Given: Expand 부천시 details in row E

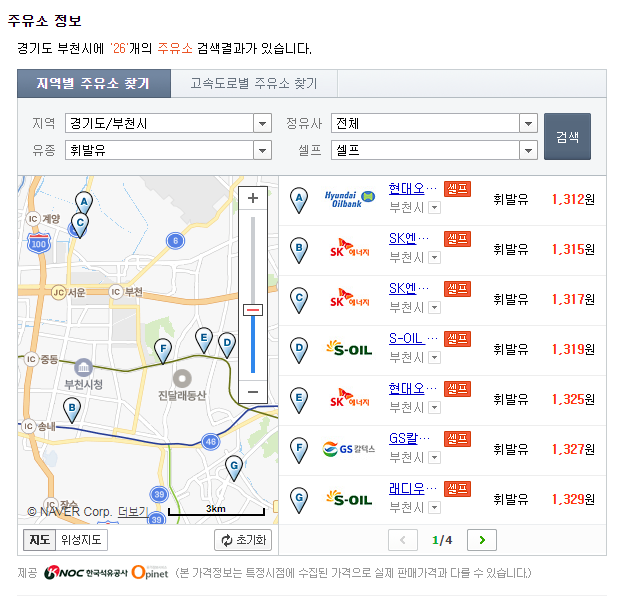Looking at the screenshot, I should pyautogui.click(x=435, y=408).
